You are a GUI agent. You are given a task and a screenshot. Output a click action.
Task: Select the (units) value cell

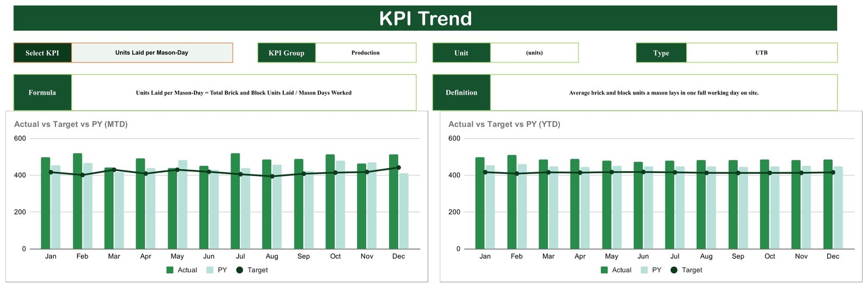pos(534,53)
